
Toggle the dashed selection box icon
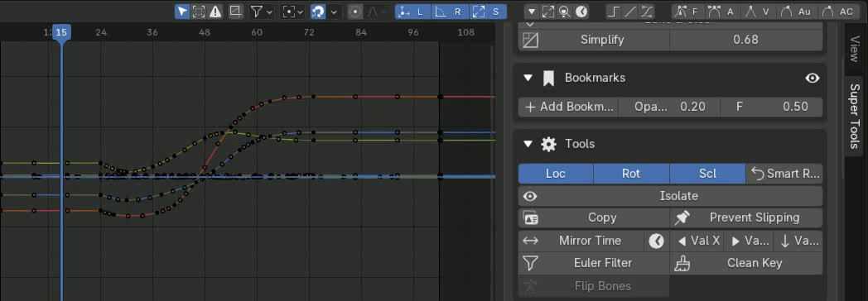[x=199, y=11]
